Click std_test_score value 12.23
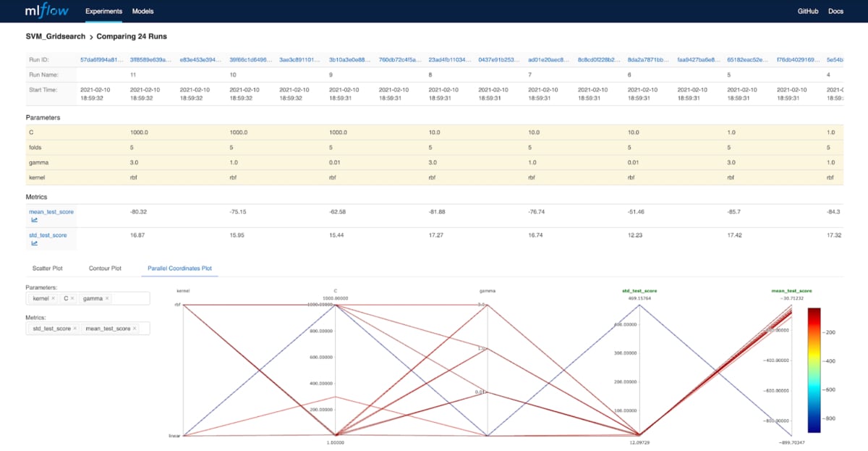Screen dimensions: 868x451 [635, 235]
